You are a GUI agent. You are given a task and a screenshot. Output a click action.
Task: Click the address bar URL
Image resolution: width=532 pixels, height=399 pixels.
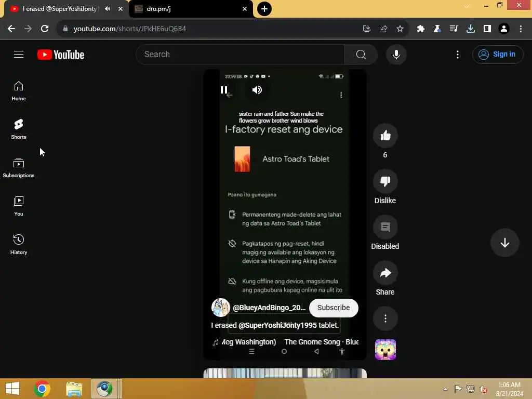click(x=129, y=29)
